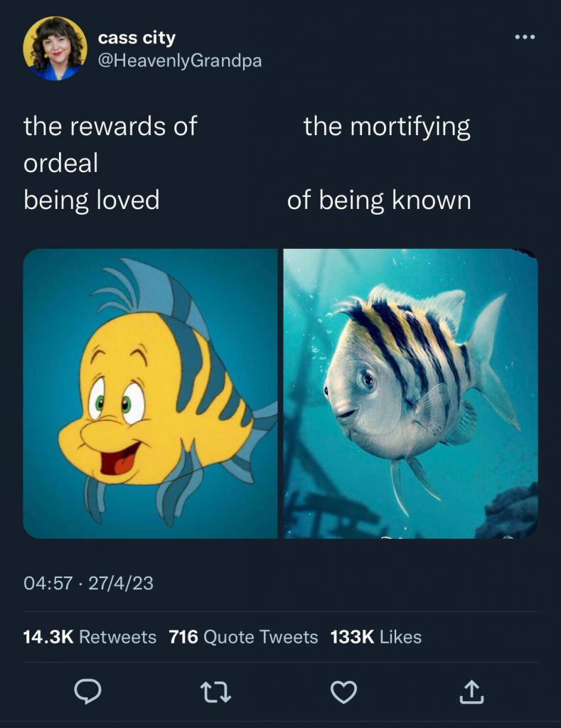This screenshot has width=561, height=728.
Task: Click the text "the rewards of"
Action: 110,127
